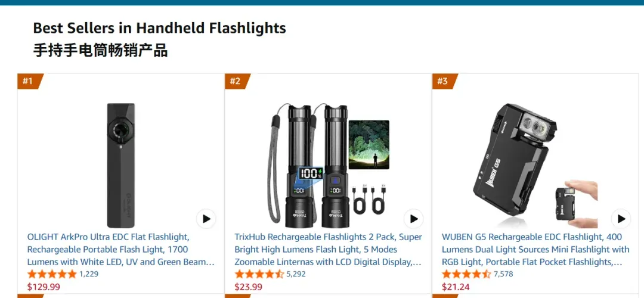Click the OLIGHT five-star rating icons
644x298 pixels.
tap(52, 274)
